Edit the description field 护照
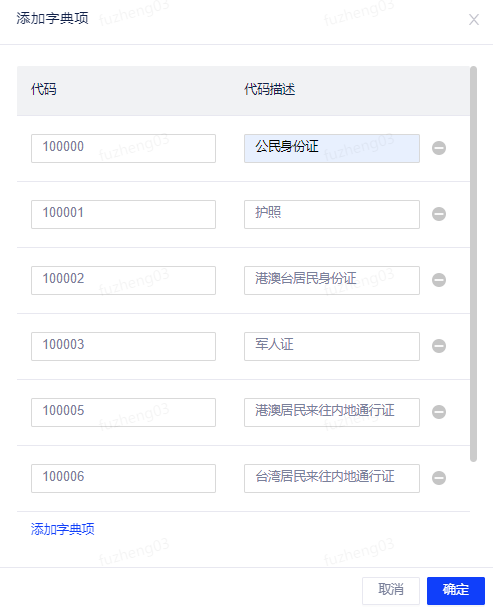Viewport: 493px width, 611px height. click(x=332, y=214)
